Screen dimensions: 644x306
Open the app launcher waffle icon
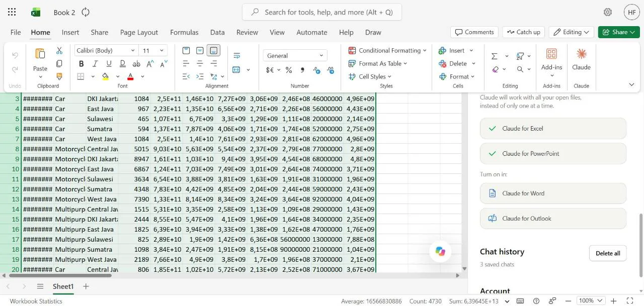[12, 12]
